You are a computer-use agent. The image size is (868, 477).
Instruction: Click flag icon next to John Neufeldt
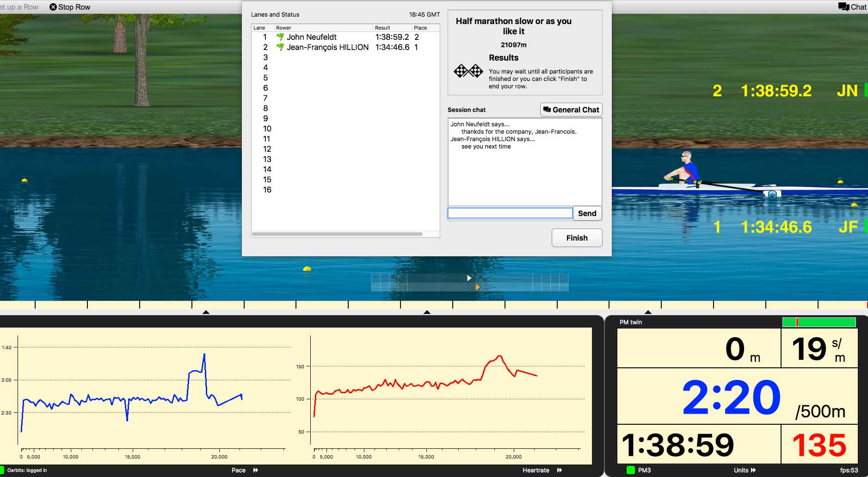pyautogui.click(x=280, y=37)
